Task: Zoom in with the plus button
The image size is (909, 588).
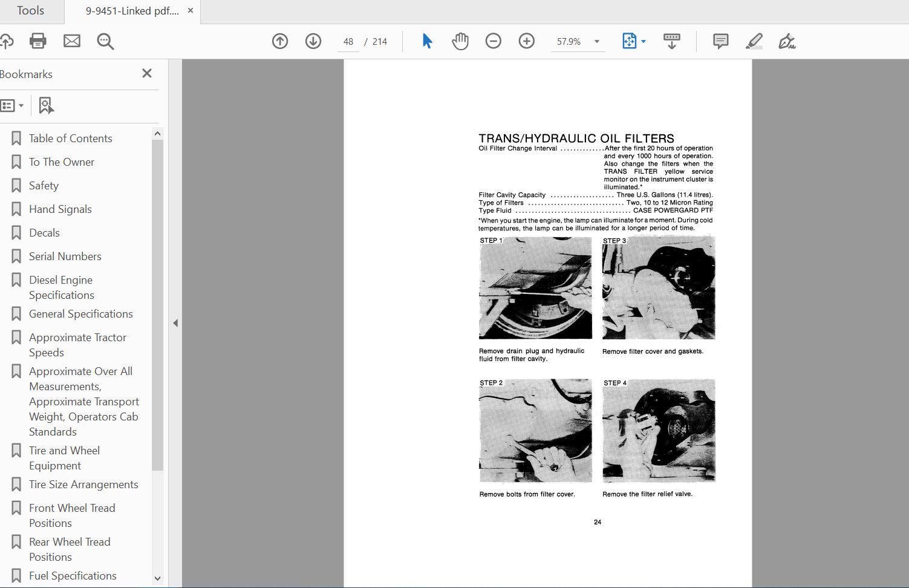Action: pyautogui.click(x=527, y=41)
